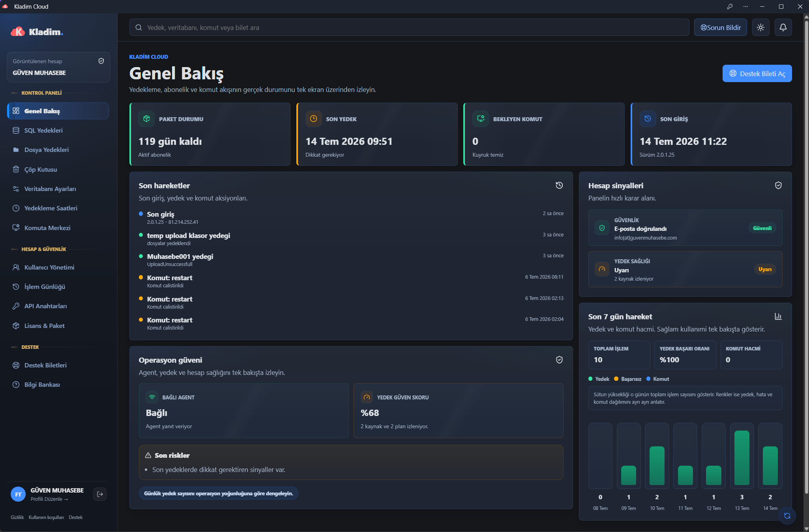This screenshot has height=532, width=809.
Task: Open the Kullanım koşulları link
Action: pyautogui.click(x=46, y=517)
